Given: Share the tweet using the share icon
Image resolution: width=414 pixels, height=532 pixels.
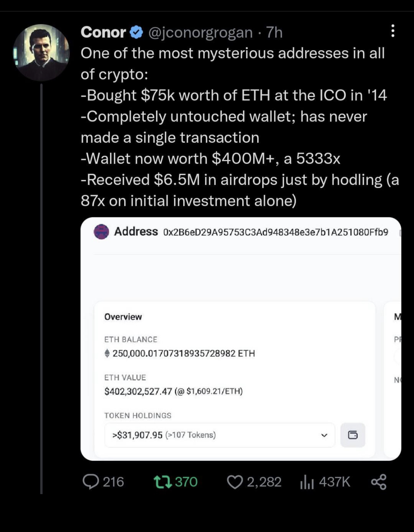Looking at the screenshot, I should click(x=379, y=482).
